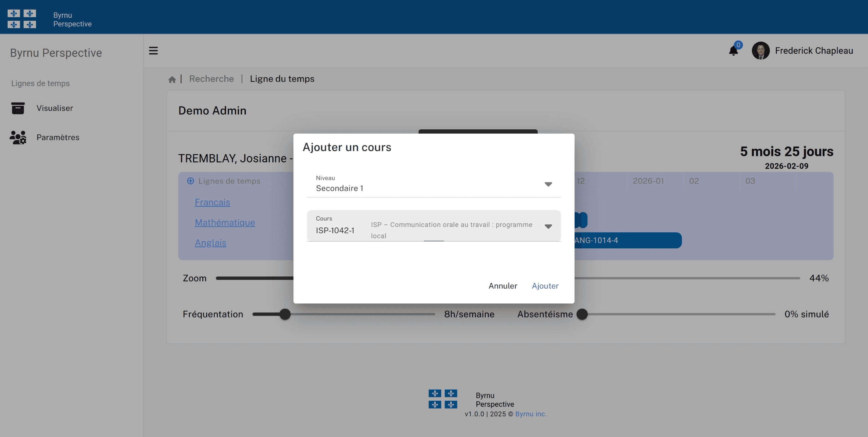Viewport: 868px width, 437px height.
Task: Click the Visualiser archive icon
Action: (18, 108)
